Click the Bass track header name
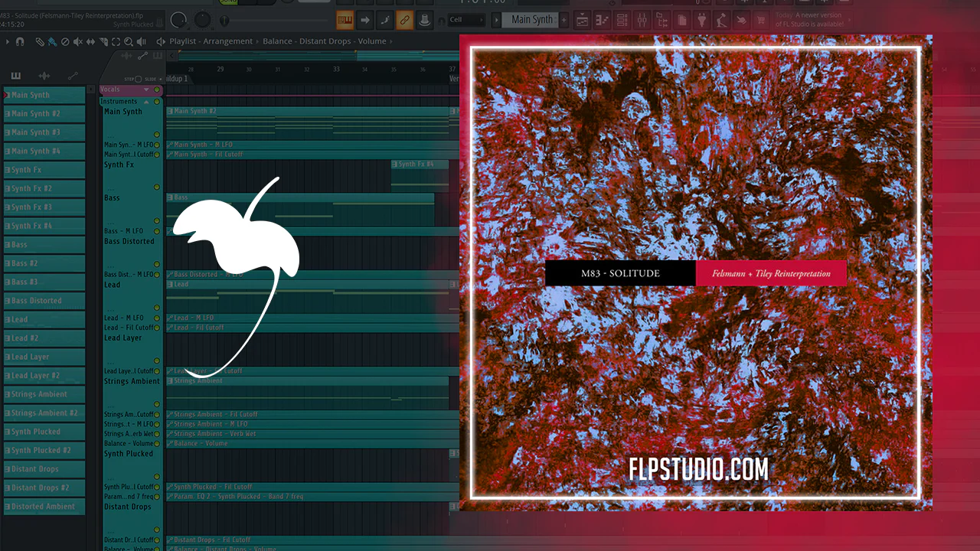This screenshot has width=980, height=551. 113,198
